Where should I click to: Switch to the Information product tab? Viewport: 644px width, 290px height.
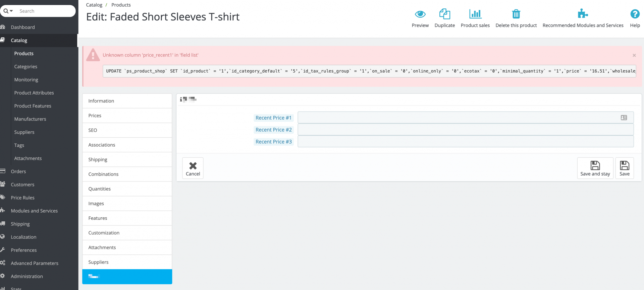(127, 101)
